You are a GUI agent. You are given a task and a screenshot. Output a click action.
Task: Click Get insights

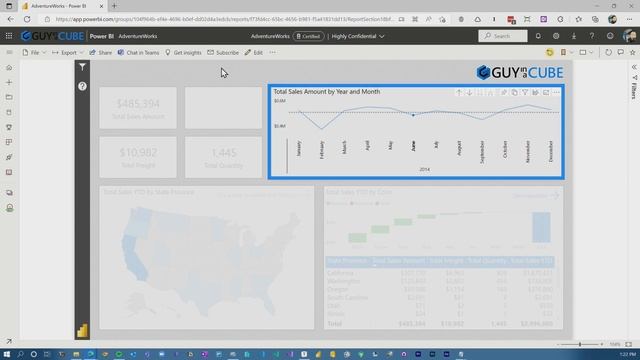(x=183, y=53)
